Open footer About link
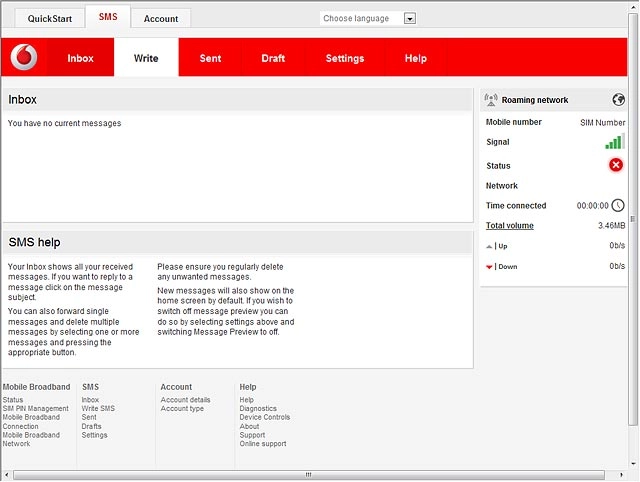Image resolution: width=640 pixels, height=482 pixels. pos(249,426)
